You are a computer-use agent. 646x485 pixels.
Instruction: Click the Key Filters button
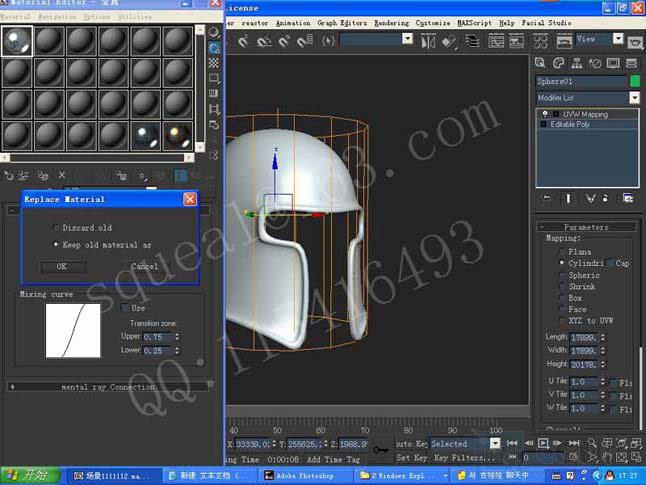465,457
